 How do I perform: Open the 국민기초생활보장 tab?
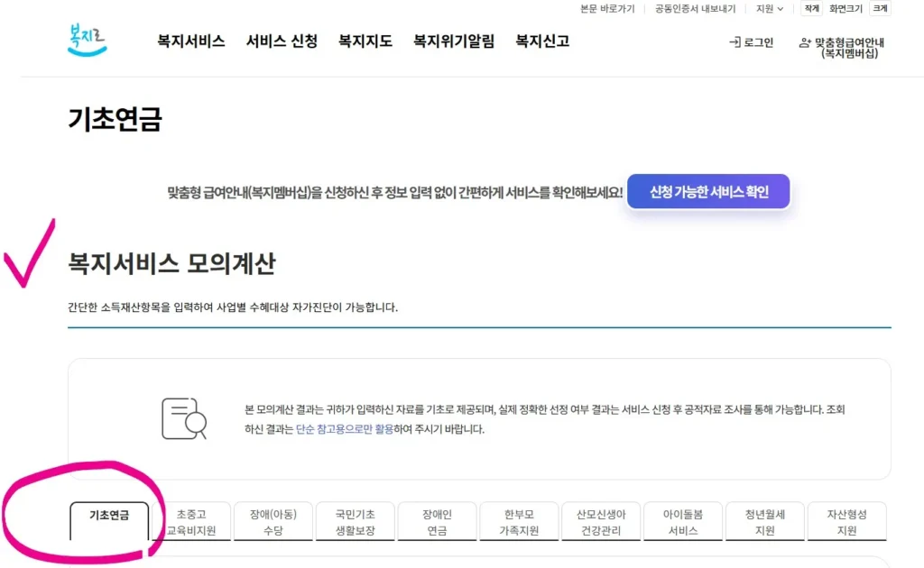[356, 514]
